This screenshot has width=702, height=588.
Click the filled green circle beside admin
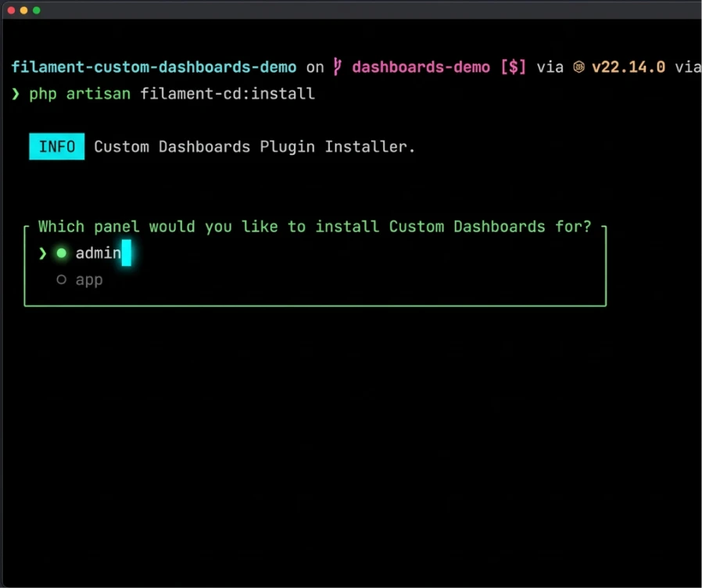tap(61, 253)
